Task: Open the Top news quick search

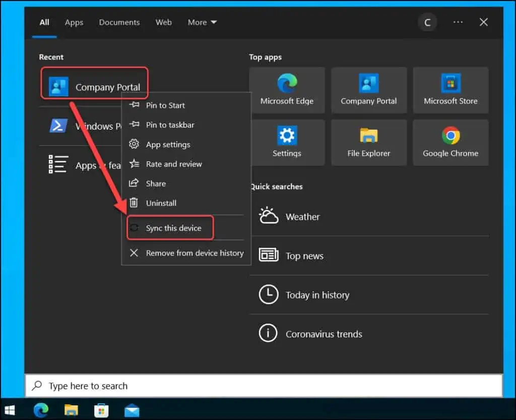Action: [369, 256]
